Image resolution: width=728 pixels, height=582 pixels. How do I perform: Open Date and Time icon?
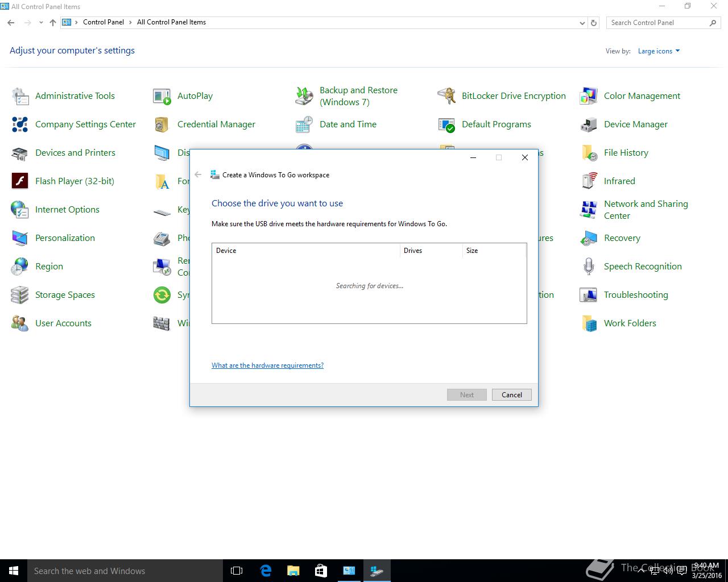pyautogui.click(x=304, y=124)
